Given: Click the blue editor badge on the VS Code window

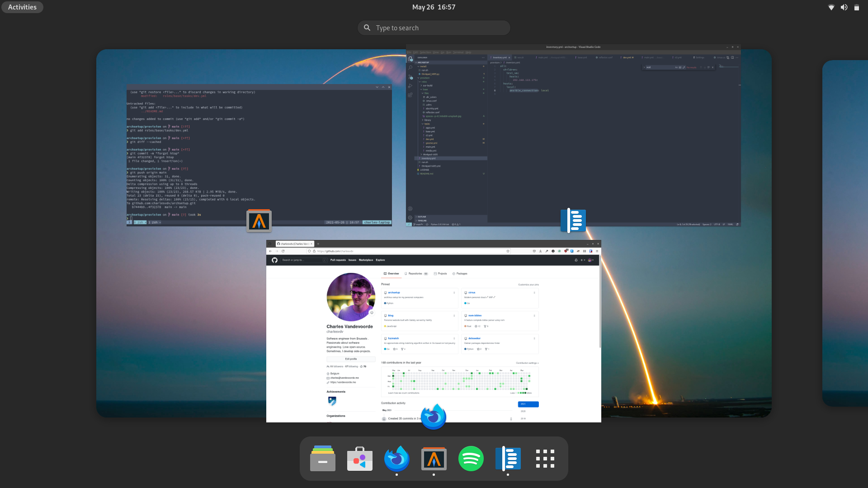Looking at the screenshot, I should (x=573, y=221).
